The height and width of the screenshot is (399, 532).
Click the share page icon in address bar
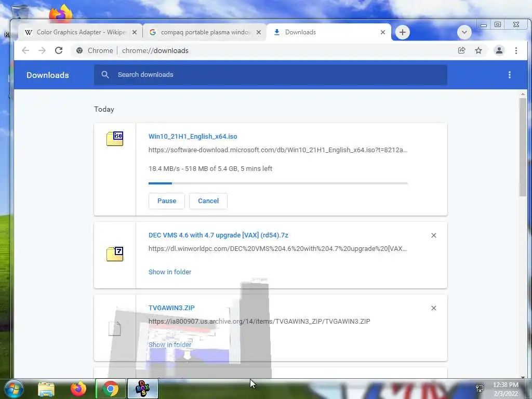461,50
